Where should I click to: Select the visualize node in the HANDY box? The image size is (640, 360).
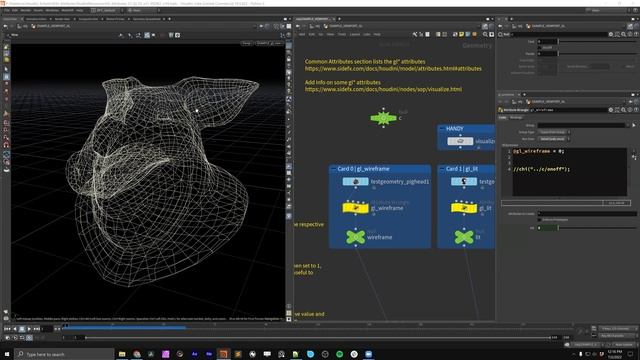pos(460,141)
